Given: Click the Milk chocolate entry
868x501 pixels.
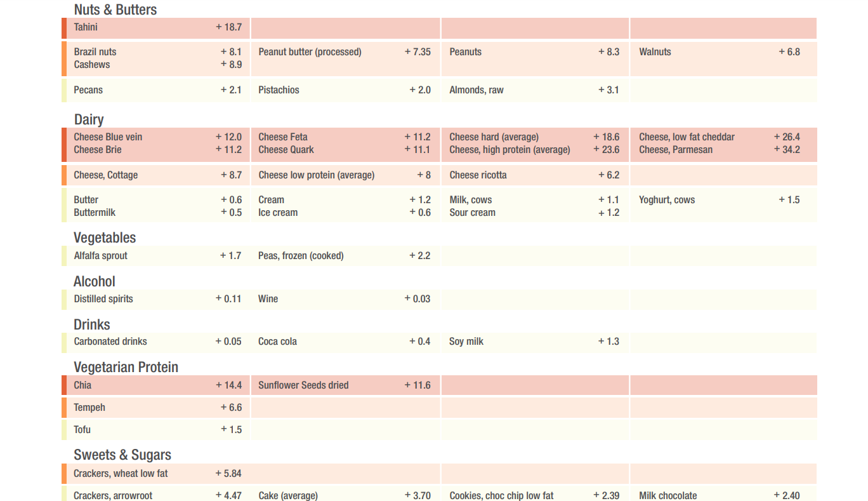Looking at the screenshot, I should (668, 495).
